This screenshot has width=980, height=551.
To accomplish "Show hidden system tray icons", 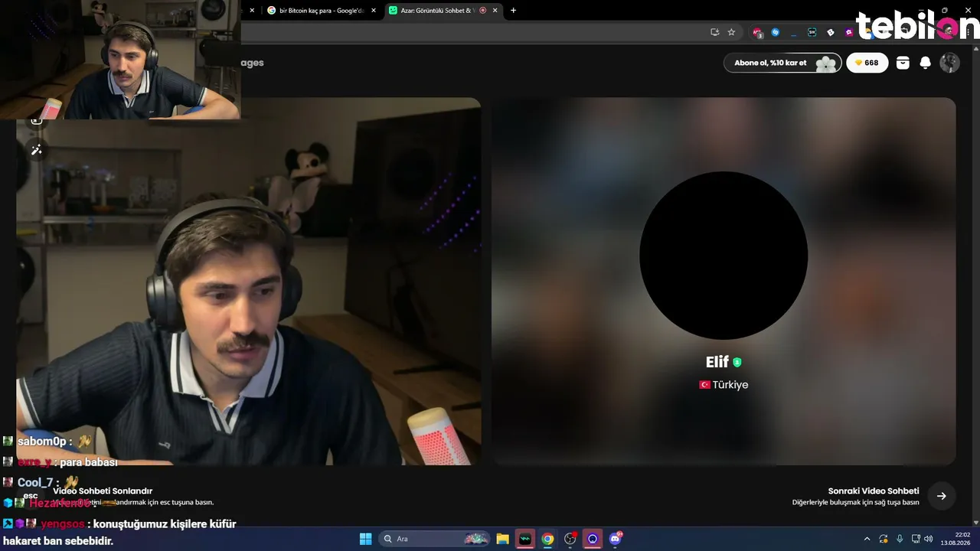I will point(867,539).
